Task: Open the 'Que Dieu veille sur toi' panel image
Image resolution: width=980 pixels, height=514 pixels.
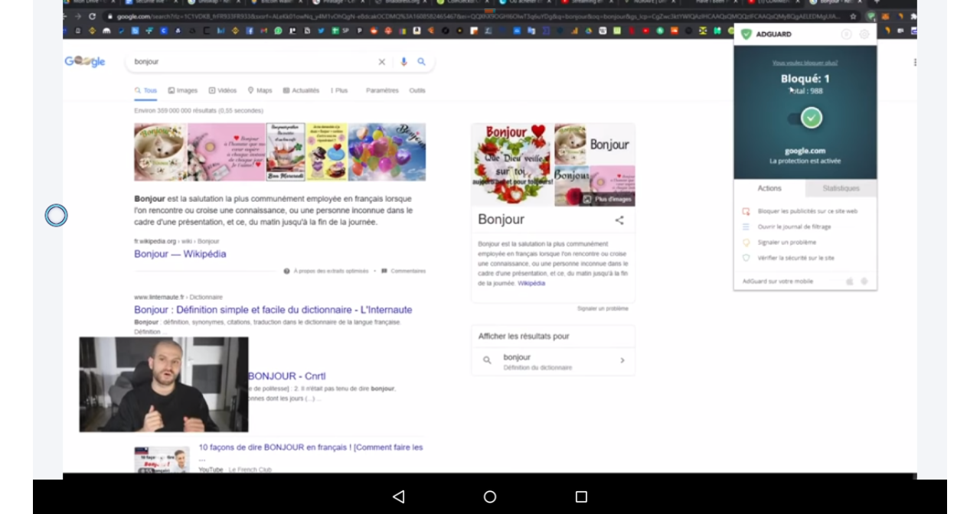Action: (512, 164)
